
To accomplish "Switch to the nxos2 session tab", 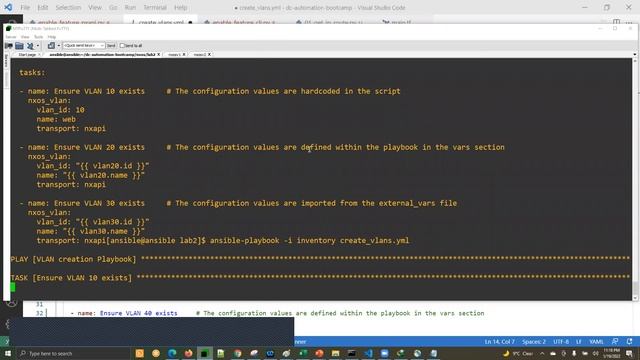I will pos(199,54).
